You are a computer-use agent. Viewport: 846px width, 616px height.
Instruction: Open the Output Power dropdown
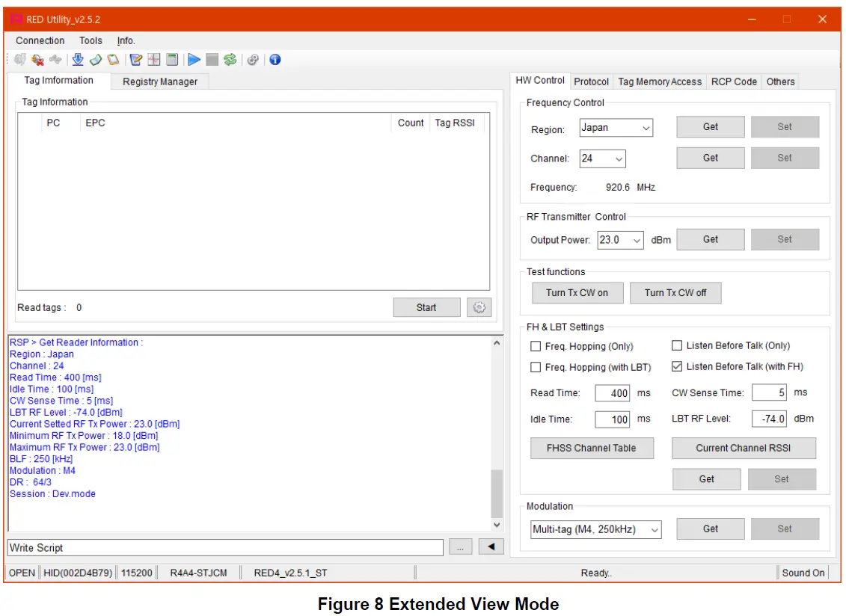point(621,240)
